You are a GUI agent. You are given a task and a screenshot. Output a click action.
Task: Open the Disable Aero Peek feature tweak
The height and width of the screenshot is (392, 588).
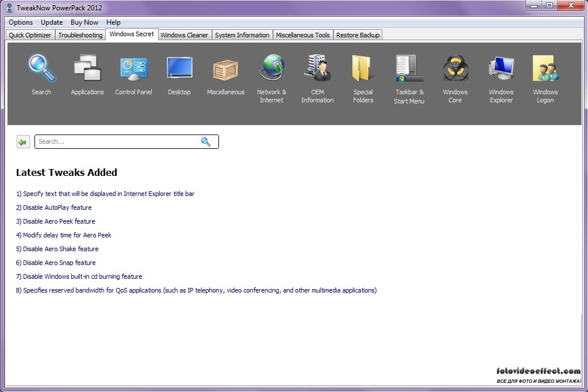(x=56, y=221)
